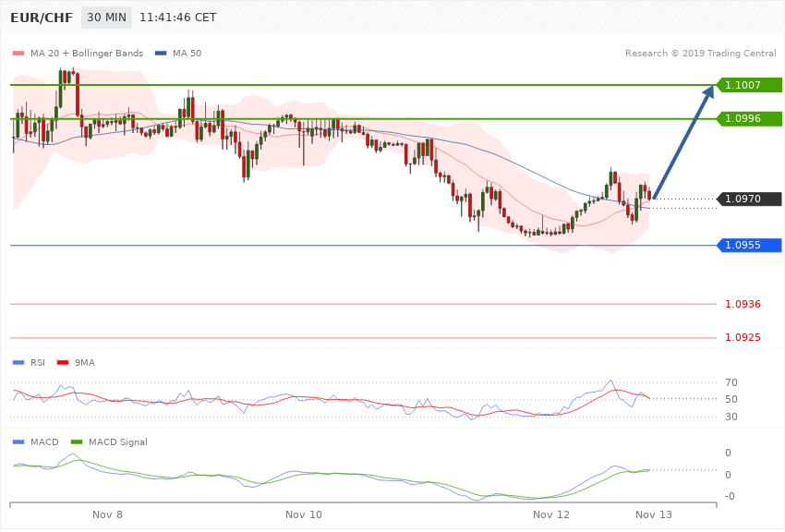Click the 30 MIN timeframe box
The height and width of the screenshot is (532, 785).
click(x=106, y=18)
